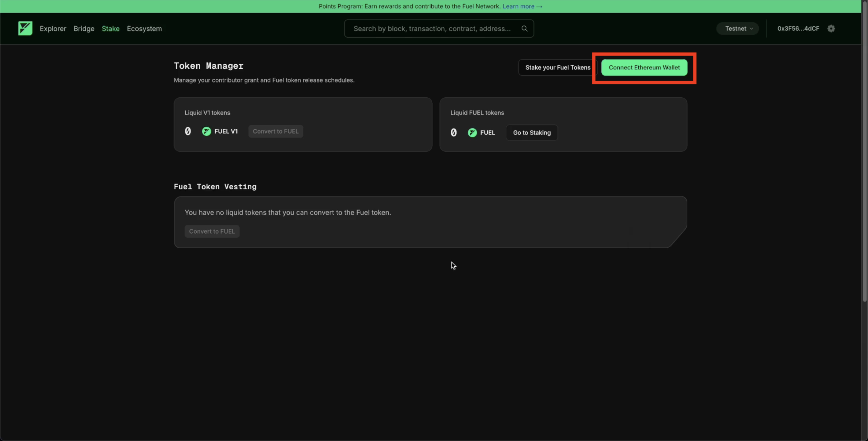
Task: Click the Manage your contributor grant description
Action: point(264,80)
